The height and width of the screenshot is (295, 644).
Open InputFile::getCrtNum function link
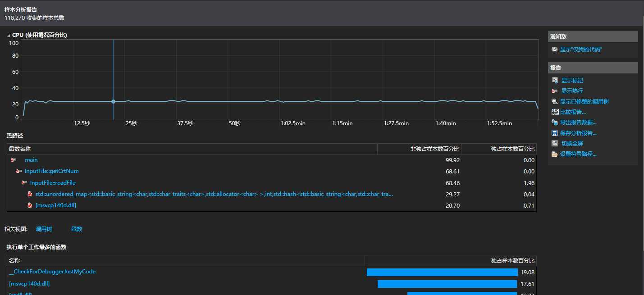click(52, 171)
